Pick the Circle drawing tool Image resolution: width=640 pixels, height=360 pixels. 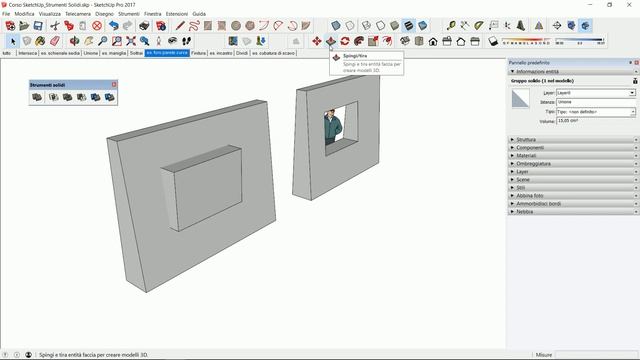(x=236, y=26)
